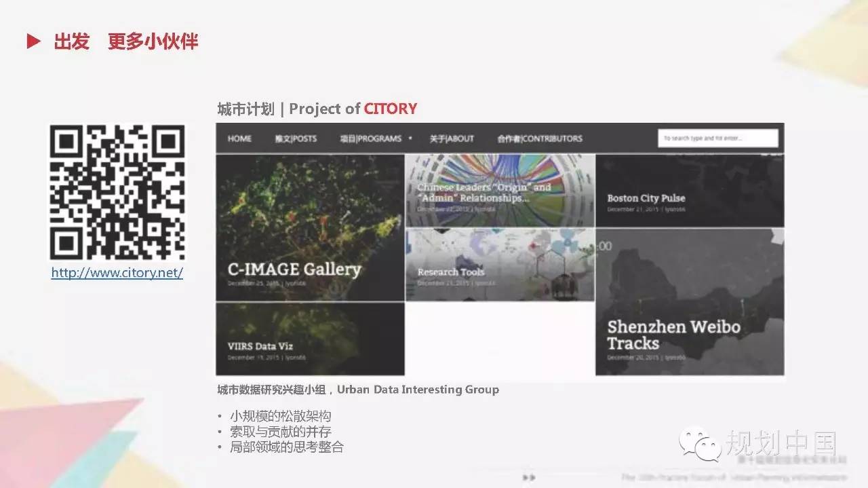Open the C-IMAGE Gallery tile

pos(310,227)
